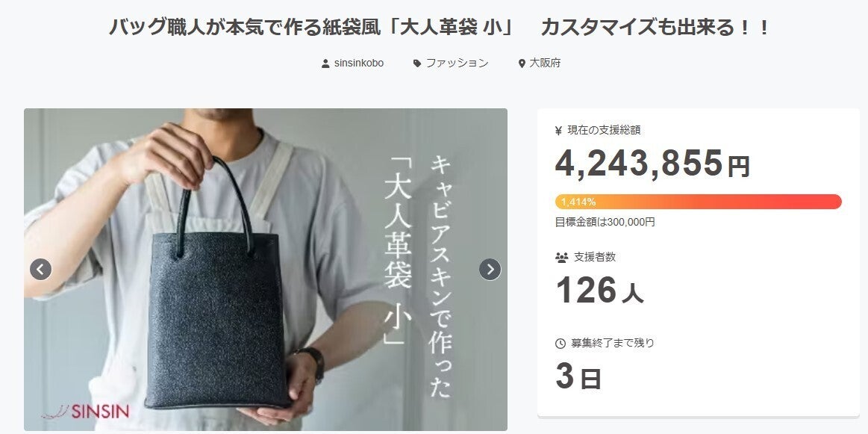This screenshot has width=868, height=434.
Task: Click the location pin icon beside 大阪府
Action: coord(522,63)
